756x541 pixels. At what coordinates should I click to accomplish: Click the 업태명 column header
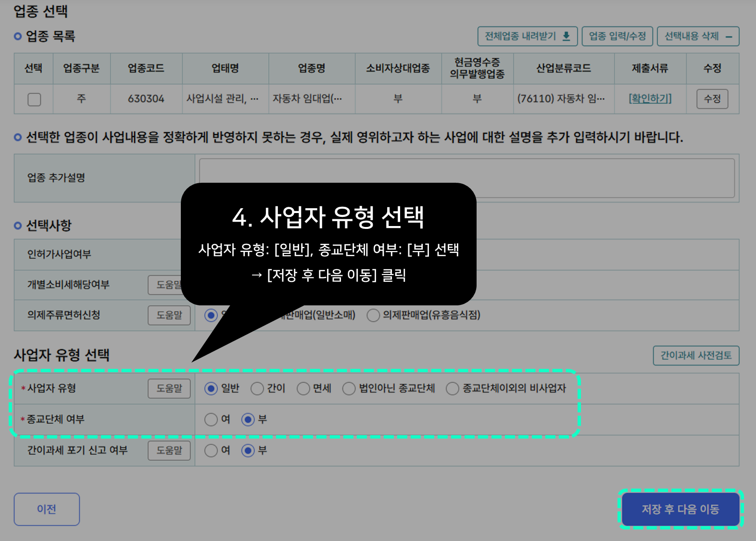[x=225, y=68]
